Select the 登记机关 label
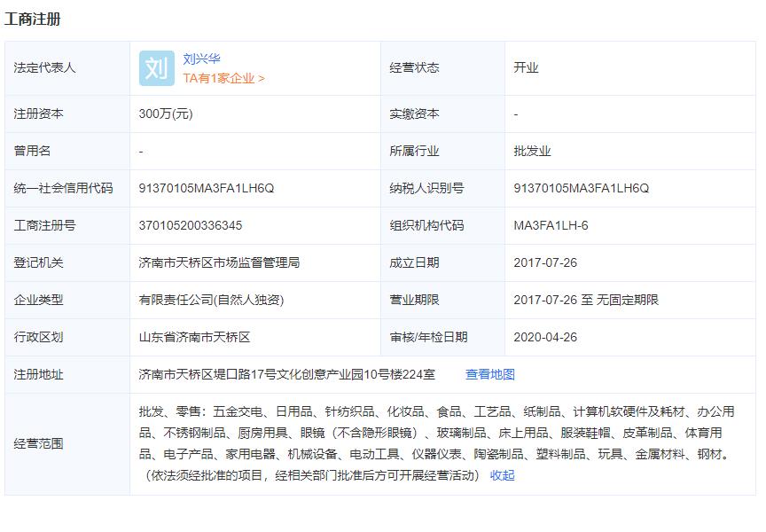Image resolution: width=766 pixels, height=532 pixels. 39,262
